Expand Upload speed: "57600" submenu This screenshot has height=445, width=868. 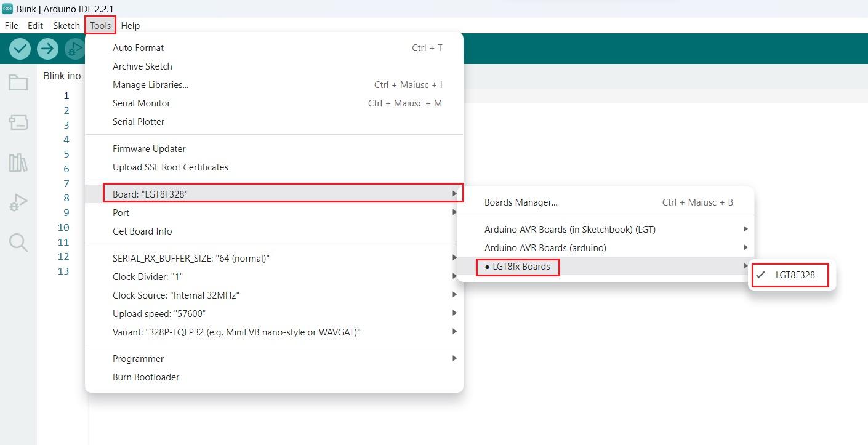tap(274, 314)
